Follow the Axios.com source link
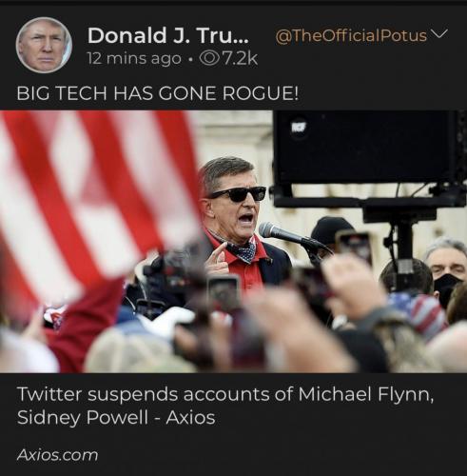The width and height of the screenshot is (467, 476). point(57,455)
